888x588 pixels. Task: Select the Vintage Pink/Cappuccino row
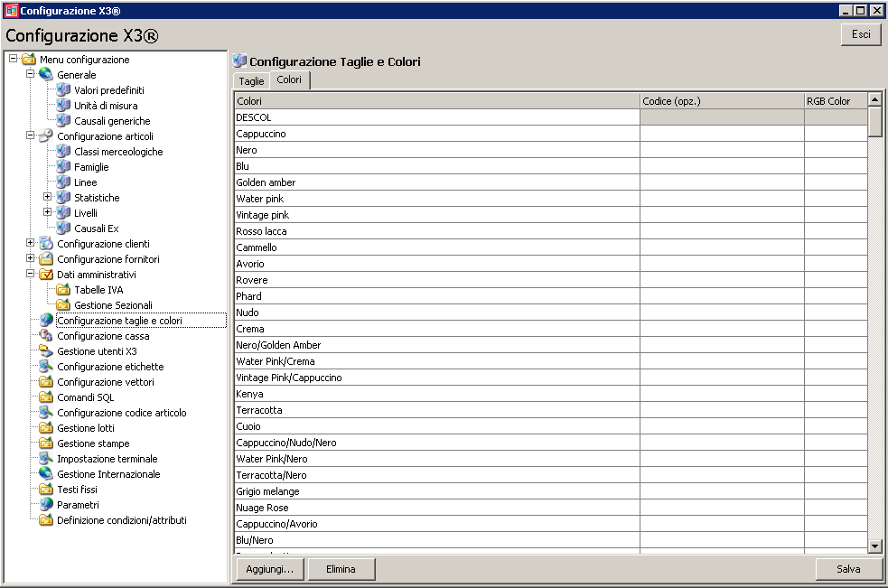[x=437, y=378]
